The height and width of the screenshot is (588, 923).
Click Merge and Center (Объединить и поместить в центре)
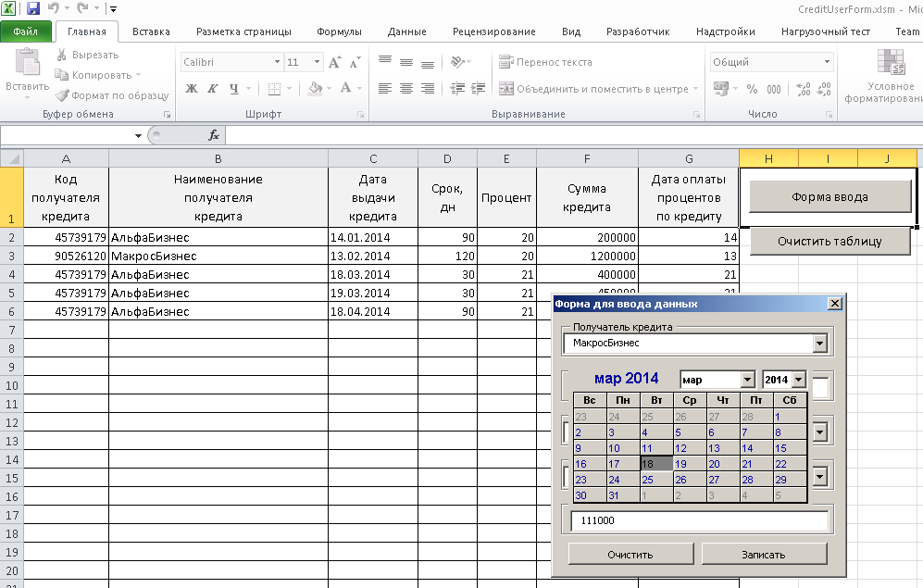tap(593, 89)
